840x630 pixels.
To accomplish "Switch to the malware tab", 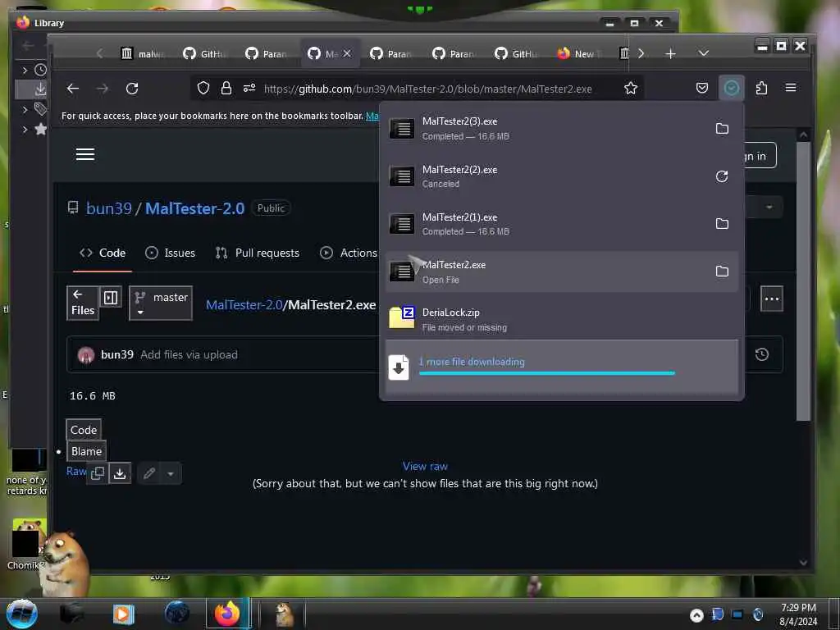I will point(142,53).
